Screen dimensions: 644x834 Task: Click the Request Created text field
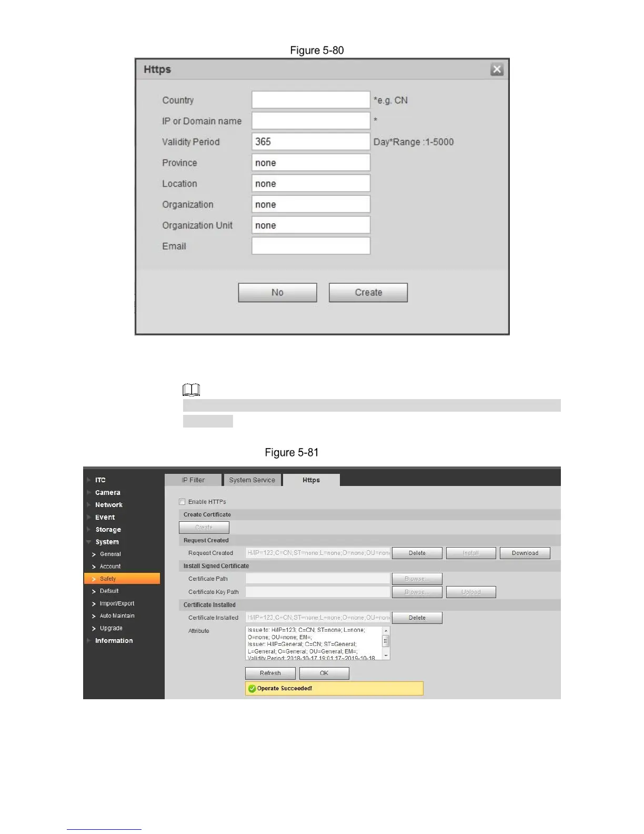[318, 553]
